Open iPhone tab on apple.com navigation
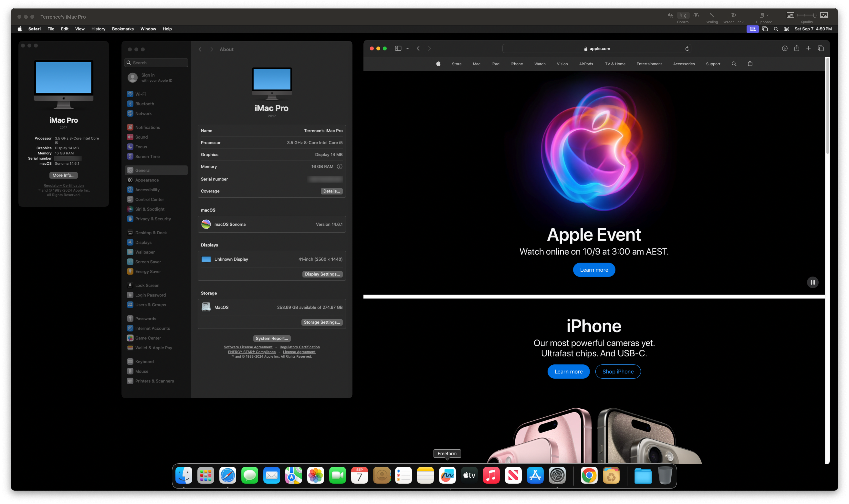Viewport: 849px width, 504px height. pyautogui.click(x=517, y=64)
